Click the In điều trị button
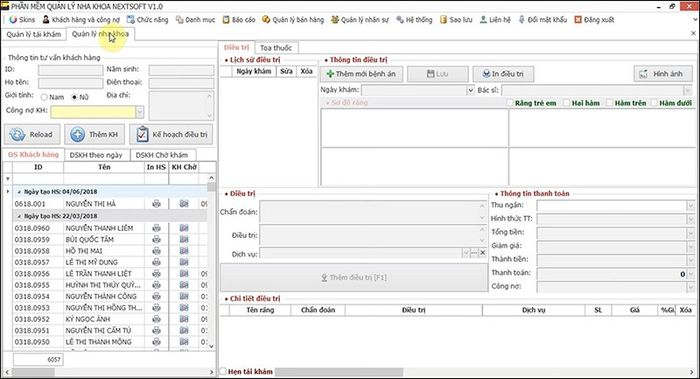The image size is (700, 379). click(503, 74)
